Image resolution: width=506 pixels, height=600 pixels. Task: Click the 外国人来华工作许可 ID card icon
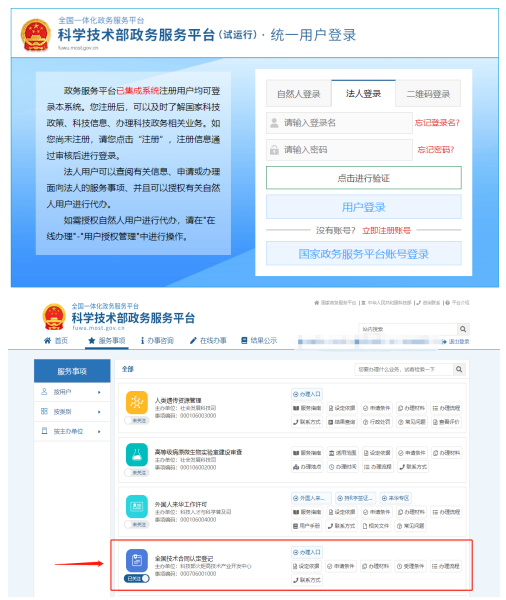point(137,506)
